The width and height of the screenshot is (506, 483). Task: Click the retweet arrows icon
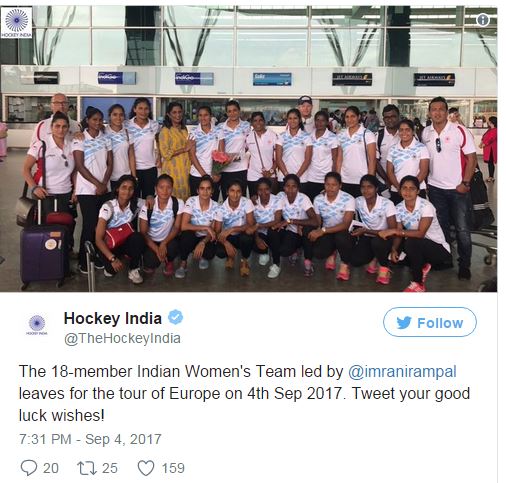pyautogui.click(x=87, y=468)
